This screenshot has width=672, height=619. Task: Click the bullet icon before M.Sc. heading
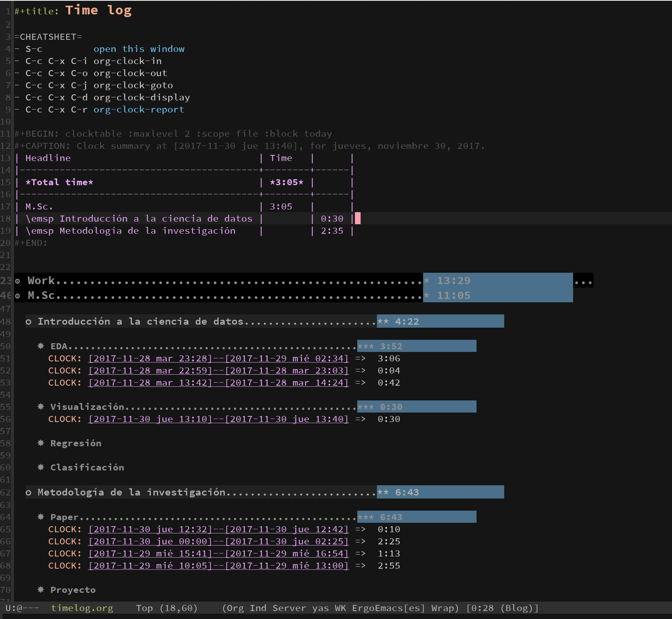pos(17,296)
